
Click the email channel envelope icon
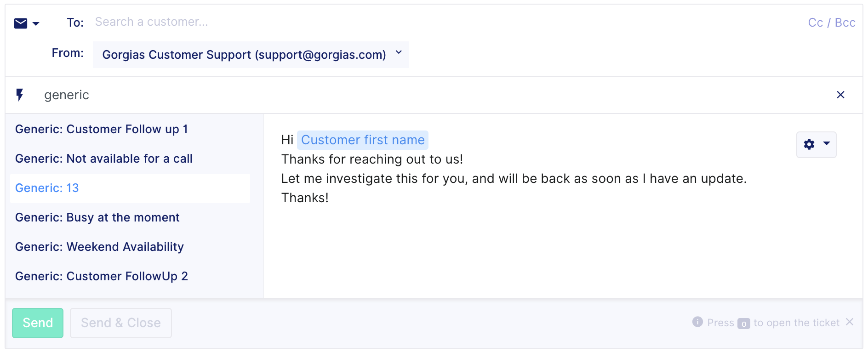click(x=21, y=23)
